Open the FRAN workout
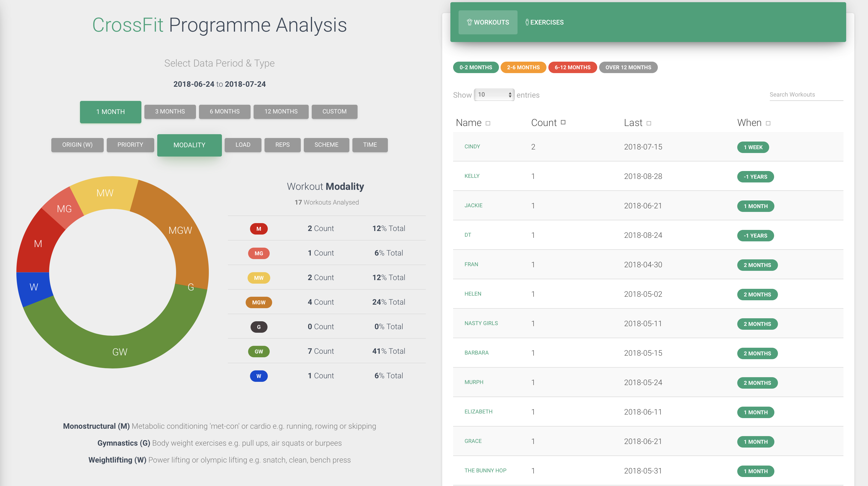The width and height of the screenshot is (868, 486). coord(471,265)
